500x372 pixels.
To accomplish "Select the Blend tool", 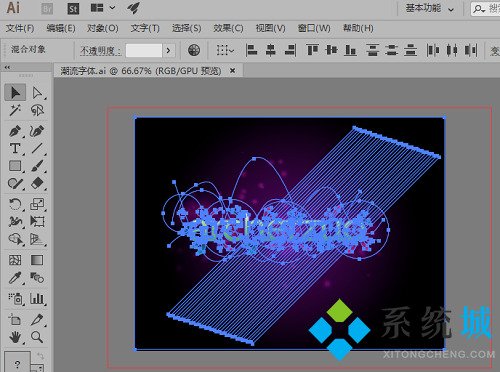I will click(37, 277).
